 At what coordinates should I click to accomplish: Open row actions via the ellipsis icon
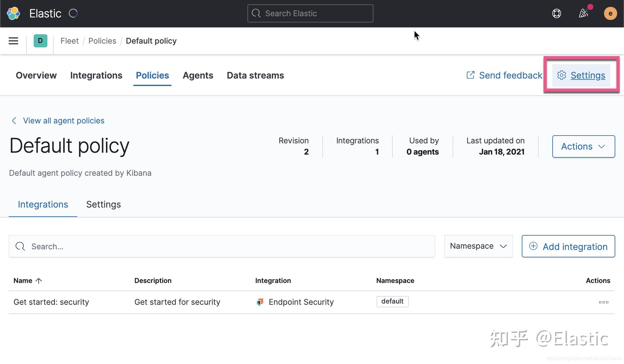tap(603, 302)
